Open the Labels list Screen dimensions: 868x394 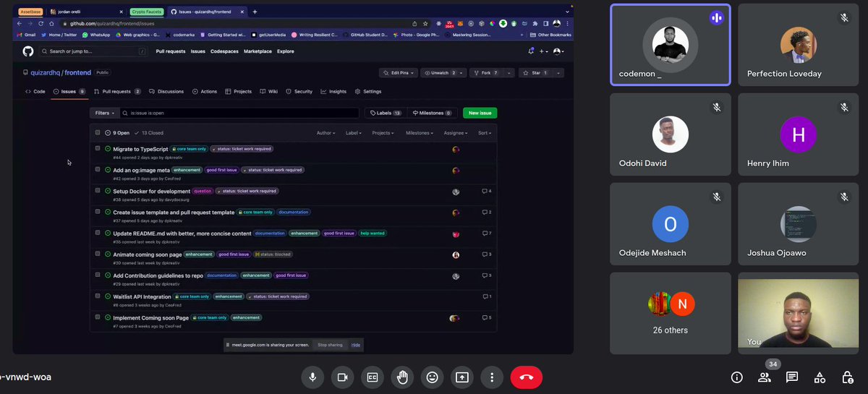[x=386, y=113]
